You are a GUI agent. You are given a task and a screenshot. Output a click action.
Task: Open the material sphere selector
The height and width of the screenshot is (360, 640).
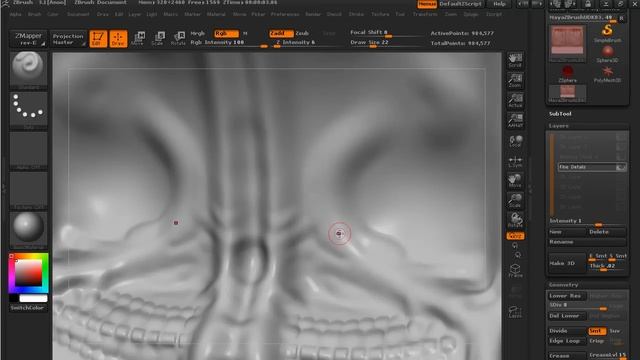(28, 231)
